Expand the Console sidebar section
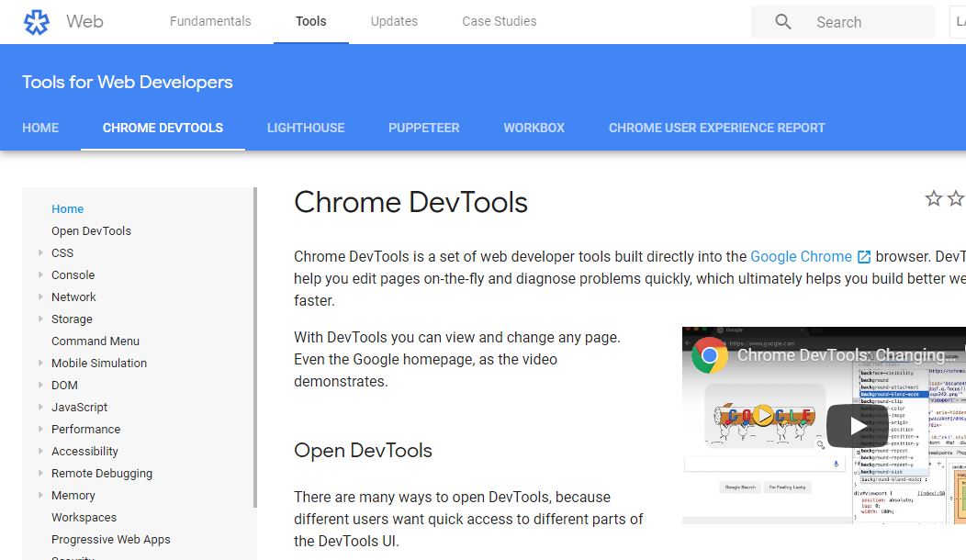 pos(40,274)
